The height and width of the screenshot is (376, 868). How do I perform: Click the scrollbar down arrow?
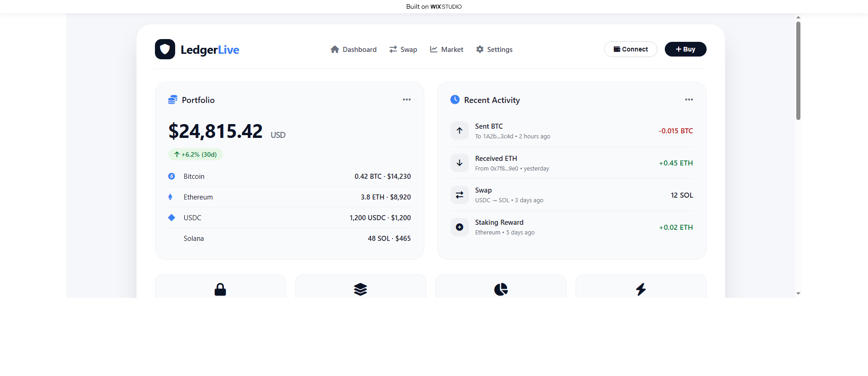pyautogui.click(x=798, y=293)
